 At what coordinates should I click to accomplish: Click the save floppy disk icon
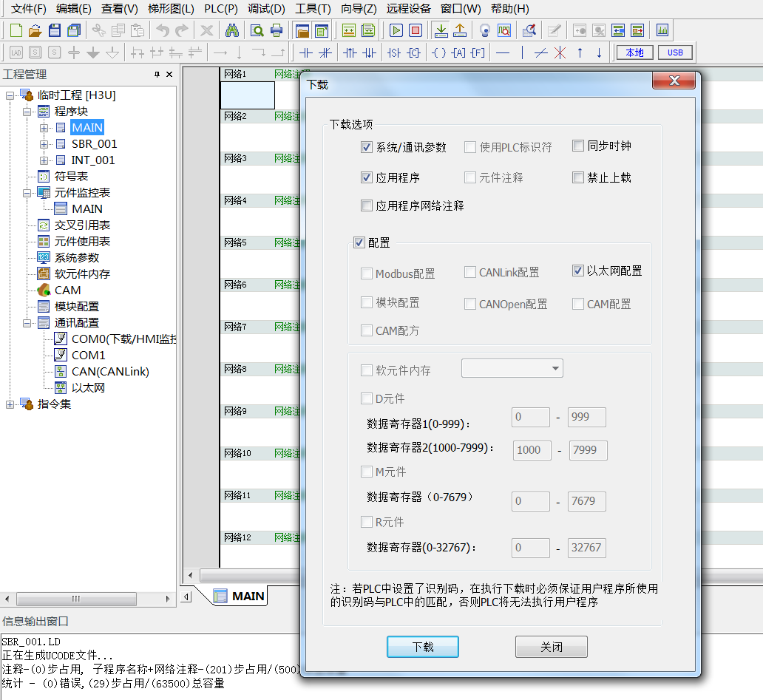tap(55, 30)
